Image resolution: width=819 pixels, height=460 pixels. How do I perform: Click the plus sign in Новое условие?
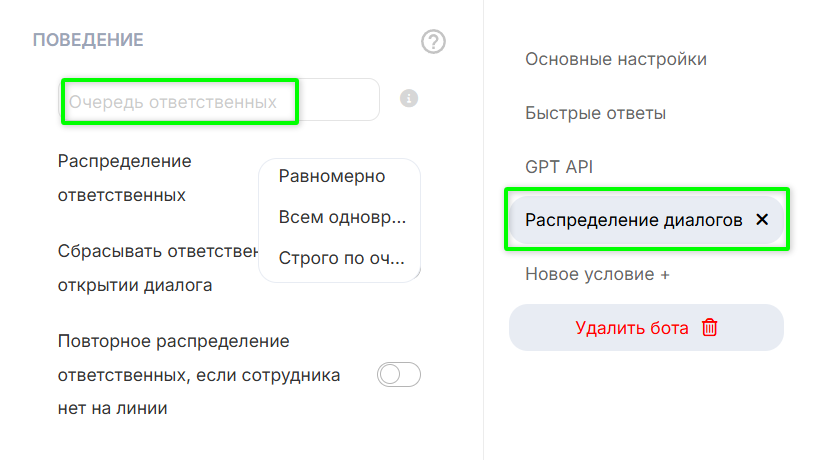coord(664,274)
